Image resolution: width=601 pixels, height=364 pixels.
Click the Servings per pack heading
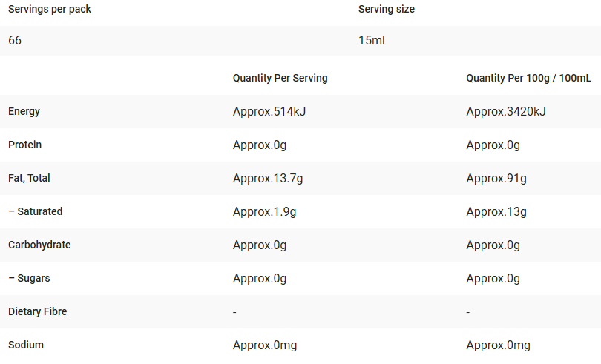click(50, 10)
